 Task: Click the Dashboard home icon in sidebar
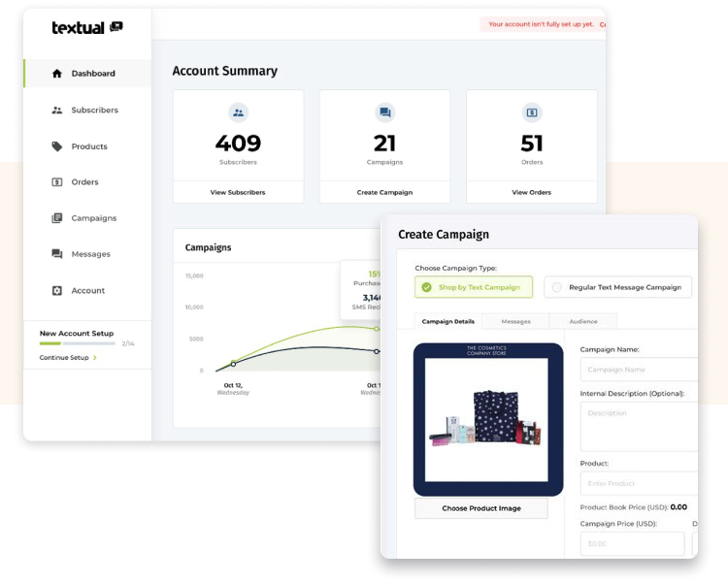57,74
